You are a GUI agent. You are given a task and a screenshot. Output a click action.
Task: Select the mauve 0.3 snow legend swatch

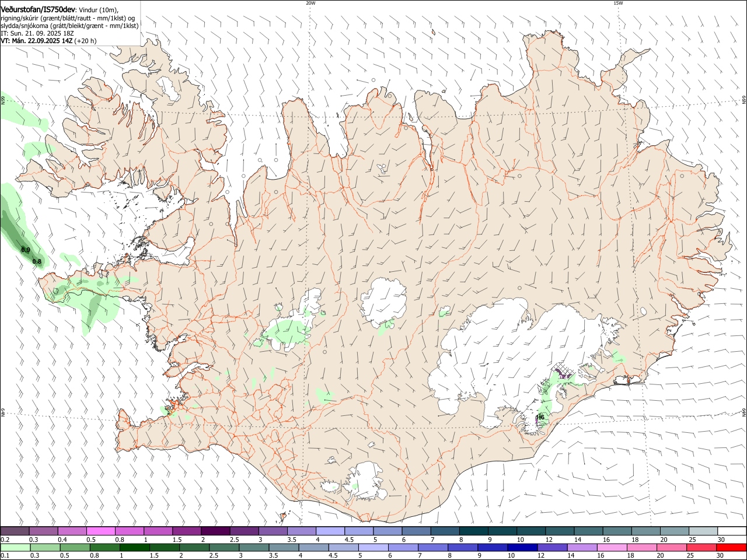tap(43, 531)
